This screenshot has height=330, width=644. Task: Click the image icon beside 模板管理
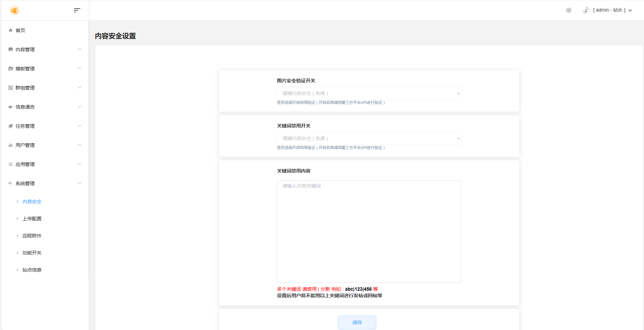(11, 69)
